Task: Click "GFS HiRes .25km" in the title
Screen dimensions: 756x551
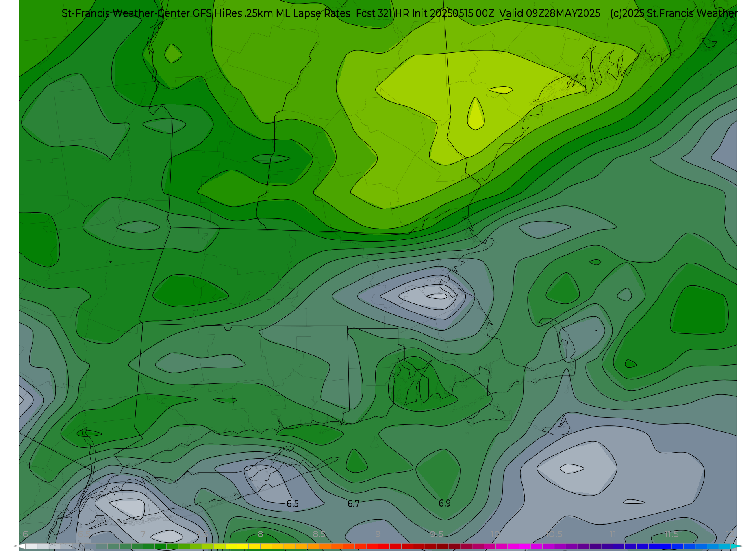Action: [233, 13]
